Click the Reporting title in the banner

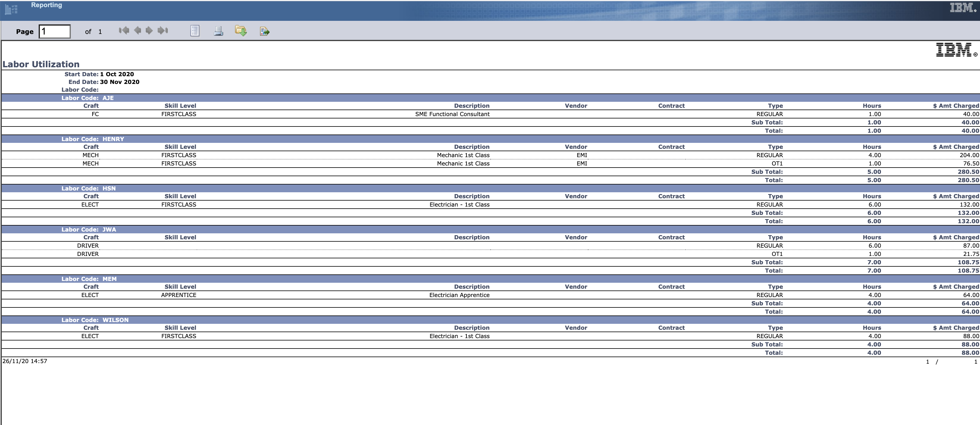click(46, 5)
